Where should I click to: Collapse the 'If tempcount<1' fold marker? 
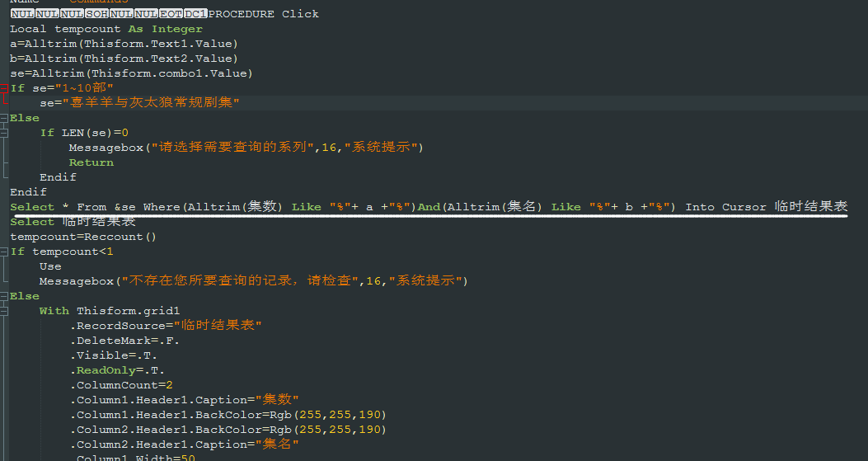point(3,252)
